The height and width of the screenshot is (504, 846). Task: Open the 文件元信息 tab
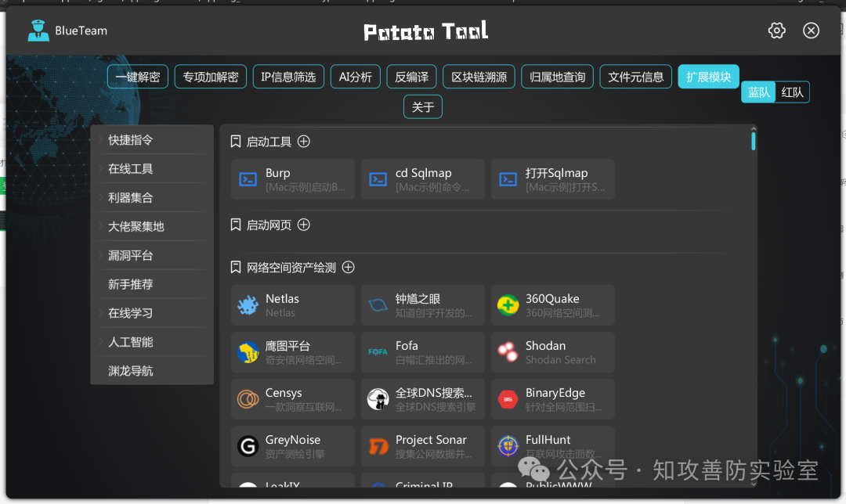(x=635, y=77)
